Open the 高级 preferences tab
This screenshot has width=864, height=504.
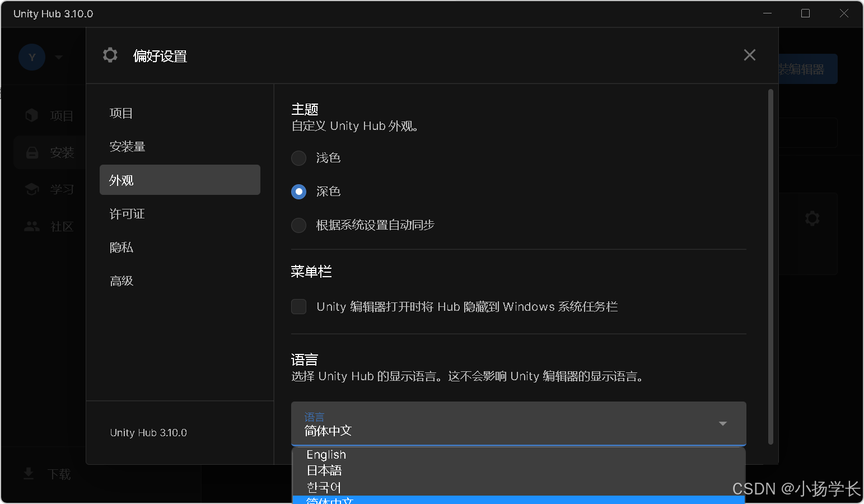(x=180, y=281)
